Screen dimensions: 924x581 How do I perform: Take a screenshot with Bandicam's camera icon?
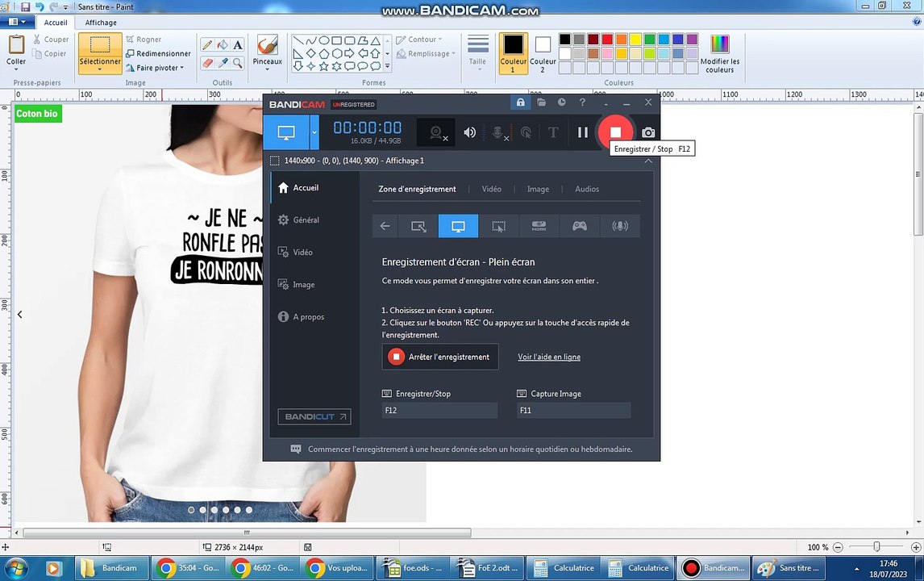click(648, 132)
